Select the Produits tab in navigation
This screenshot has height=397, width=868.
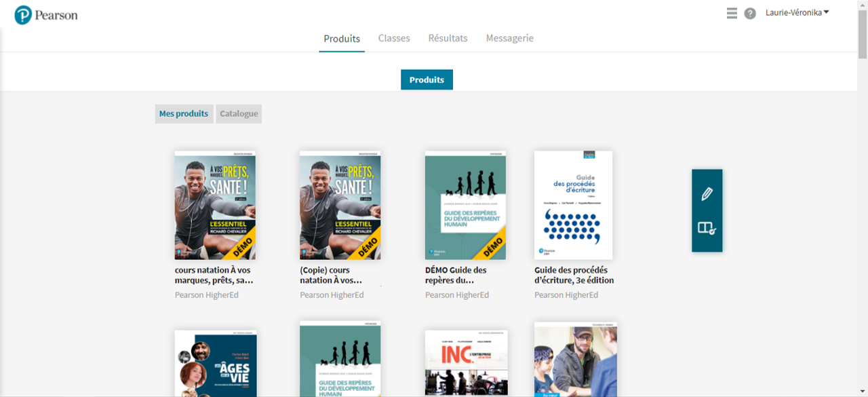(342, 39)
